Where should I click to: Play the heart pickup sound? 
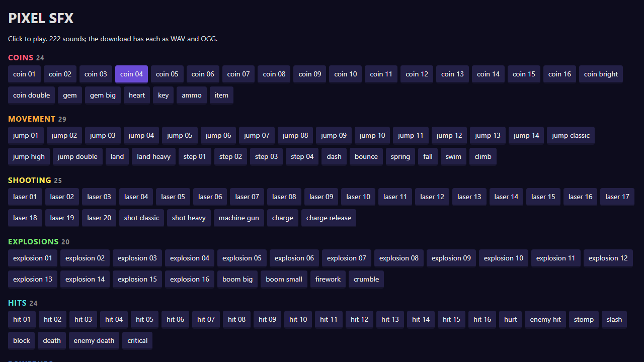click(137, 95)
